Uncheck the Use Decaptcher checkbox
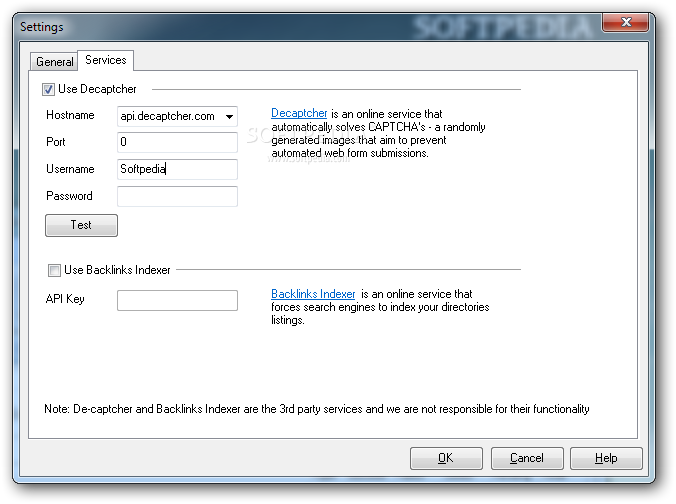Screen dimensions: 676x504 click(48, 89)
